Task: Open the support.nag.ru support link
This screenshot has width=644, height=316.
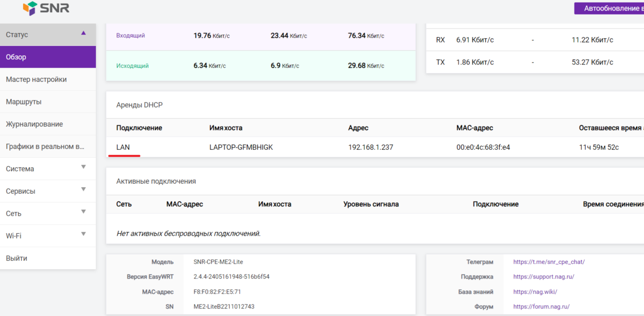Action: point(543,277)
